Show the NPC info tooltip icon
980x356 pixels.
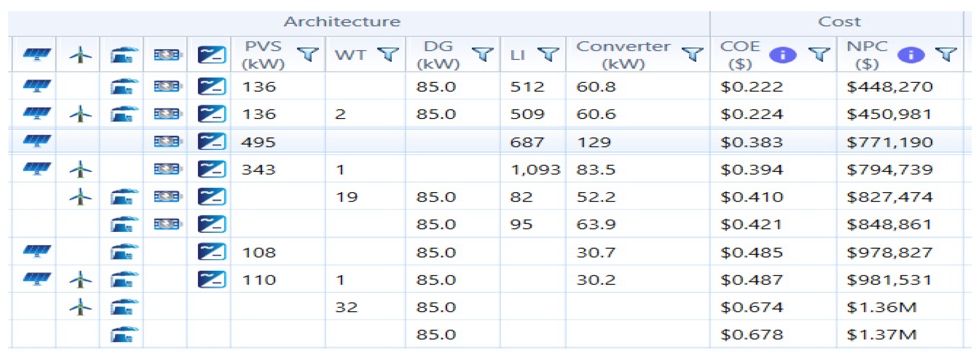tap(911, 55)
